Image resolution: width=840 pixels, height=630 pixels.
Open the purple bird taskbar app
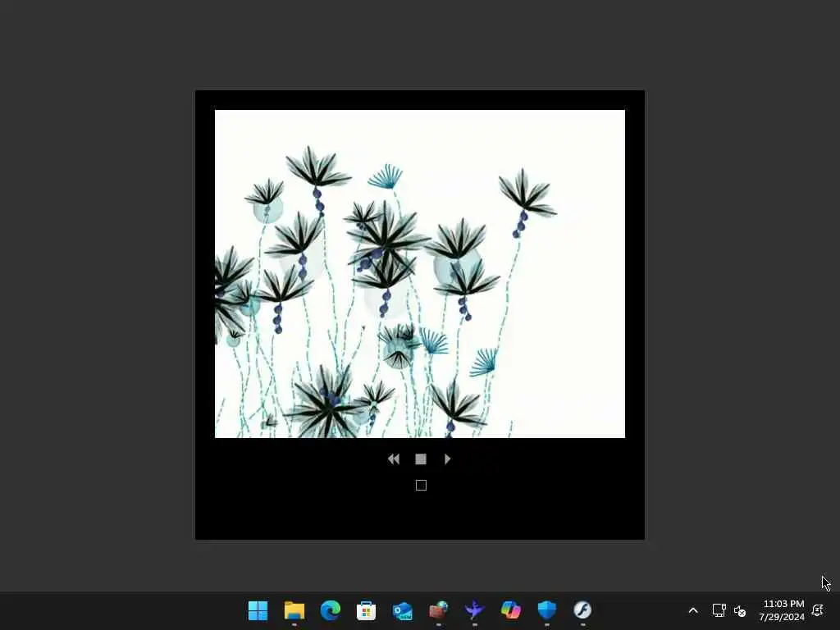point(474,610)
